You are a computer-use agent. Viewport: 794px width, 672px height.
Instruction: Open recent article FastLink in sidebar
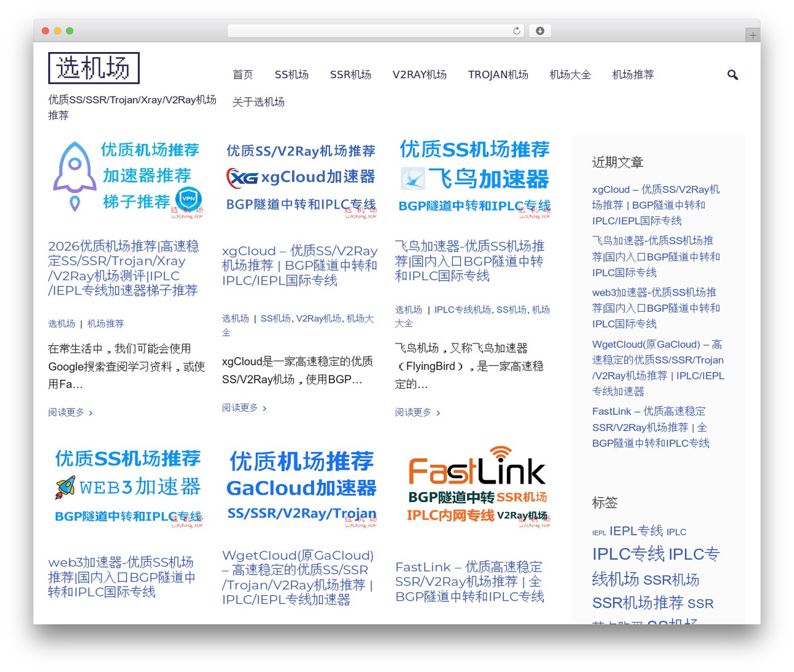click(651, 427)
